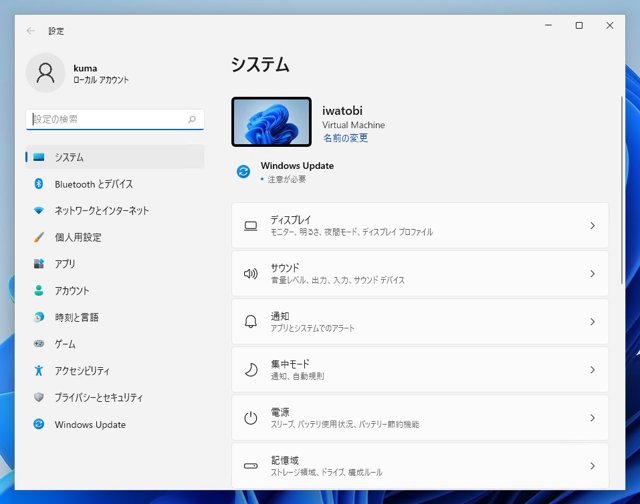Viewport: 640px width, 504px height.
Task: Open アカウント section
Action: tap(115, 291)
